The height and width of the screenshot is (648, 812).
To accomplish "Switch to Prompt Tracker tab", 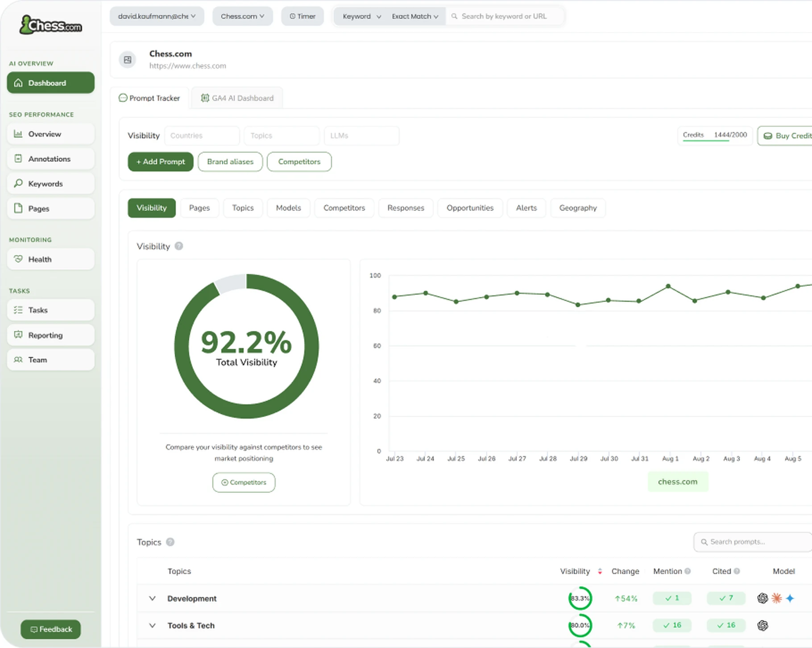I will (149, 98).
